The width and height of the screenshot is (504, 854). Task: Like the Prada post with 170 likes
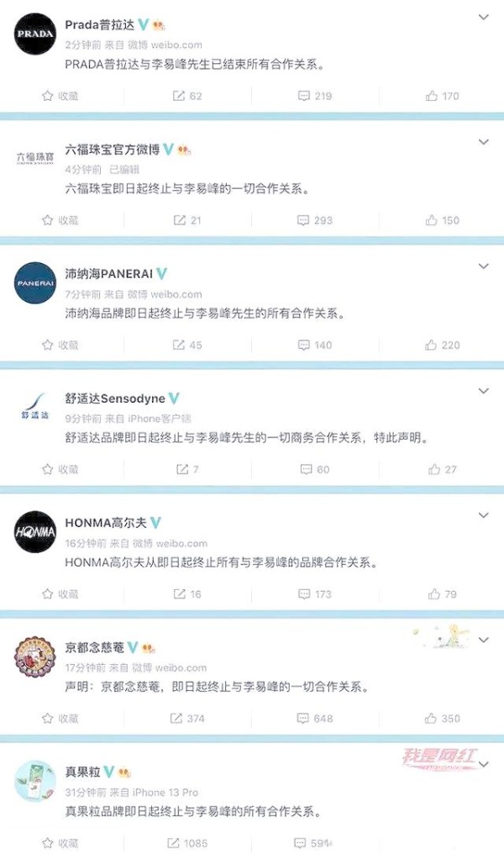442,97
